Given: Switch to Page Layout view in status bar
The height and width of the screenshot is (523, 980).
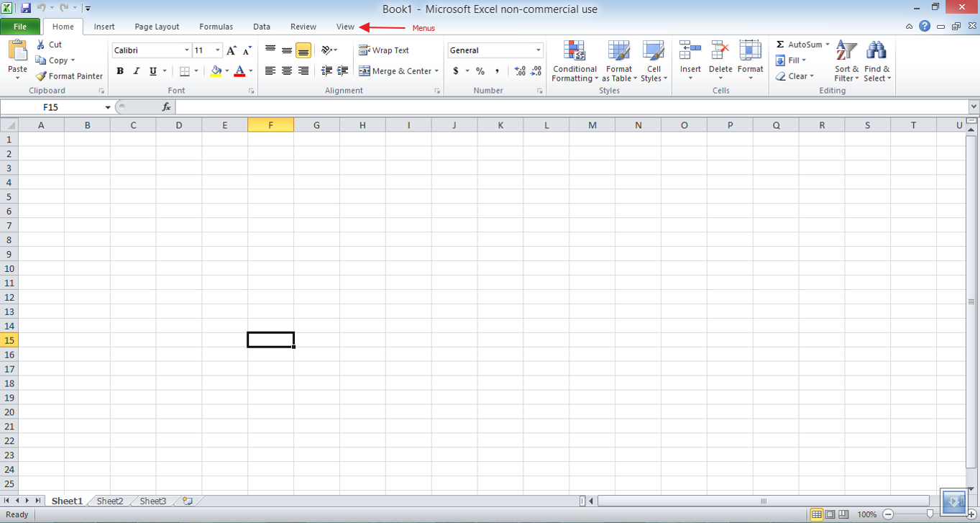Looking at the screenshot, I should [828, 514].
